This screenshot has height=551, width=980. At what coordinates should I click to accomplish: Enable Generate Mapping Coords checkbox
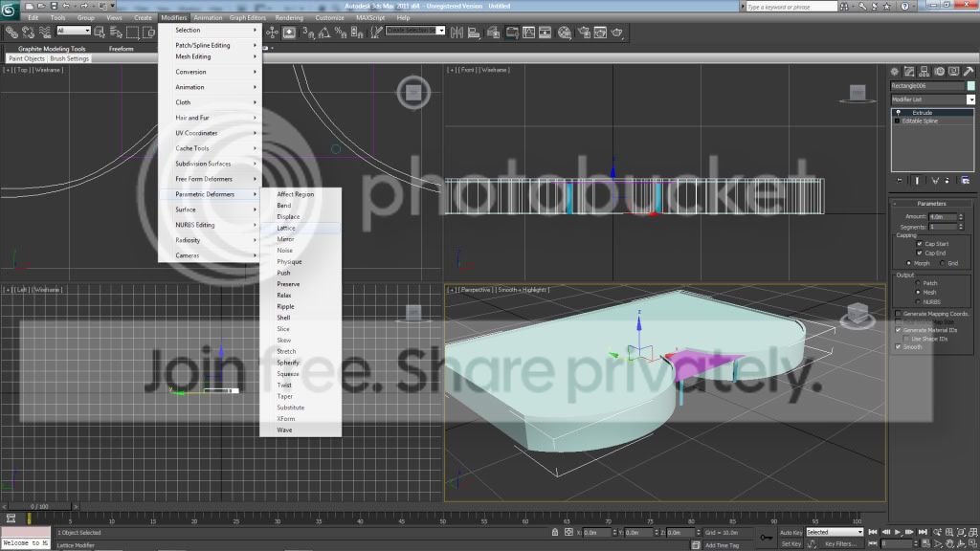[898, 314]
